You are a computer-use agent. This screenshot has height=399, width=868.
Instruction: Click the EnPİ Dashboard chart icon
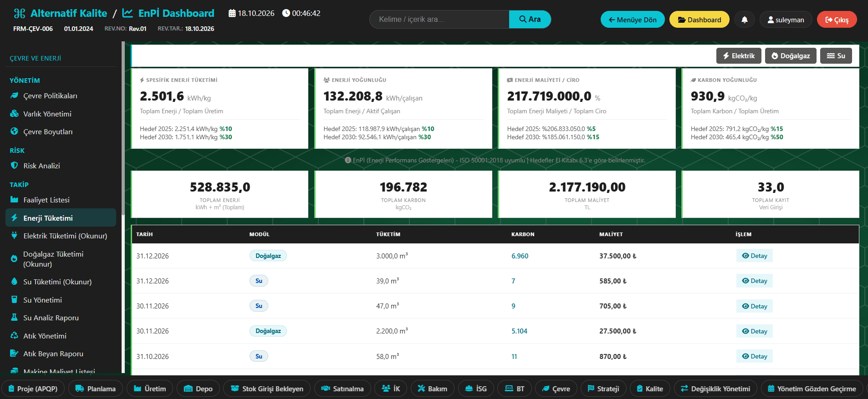click(x=128, y=13)
